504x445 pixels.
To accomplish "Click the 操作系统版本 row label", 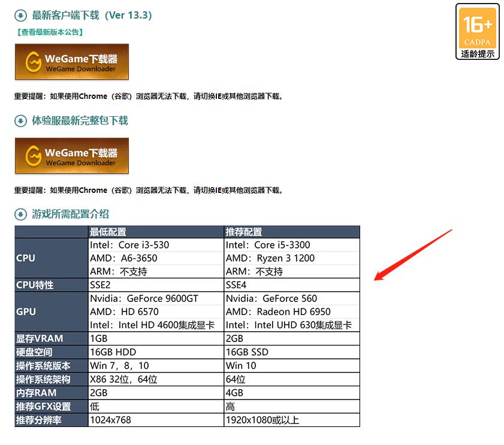I will 52,365.
